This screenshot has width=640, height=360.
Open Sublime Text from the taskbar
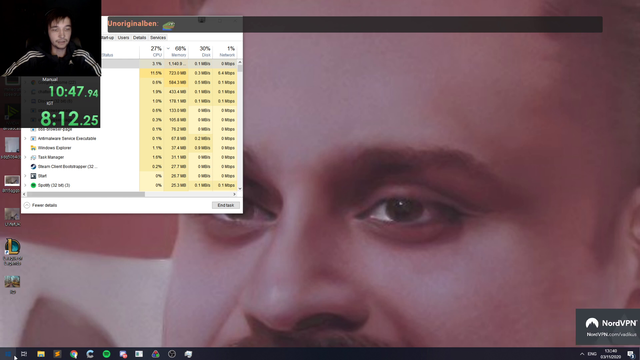click(57, 354)
